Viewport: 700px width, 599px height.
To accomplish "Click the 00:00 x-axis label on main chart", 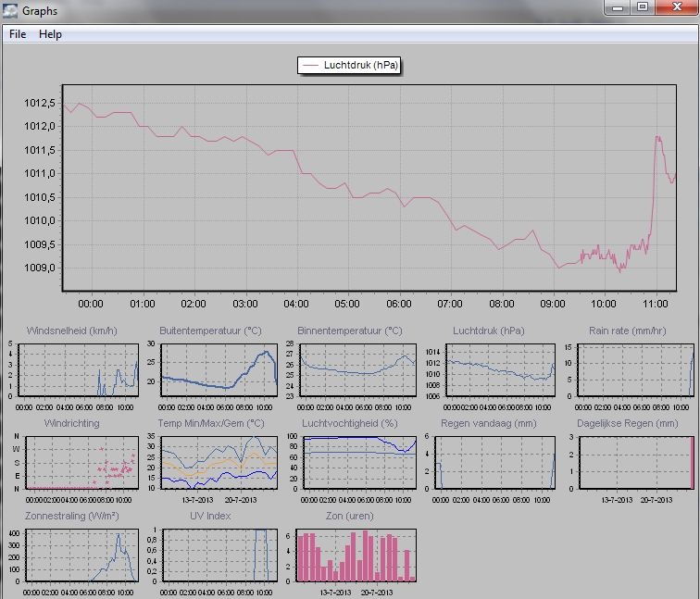I will (91, 304).
